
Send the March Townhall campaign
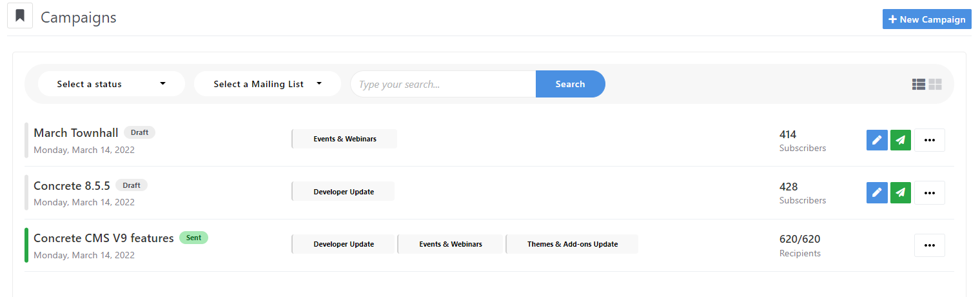(x=900, y=140)
